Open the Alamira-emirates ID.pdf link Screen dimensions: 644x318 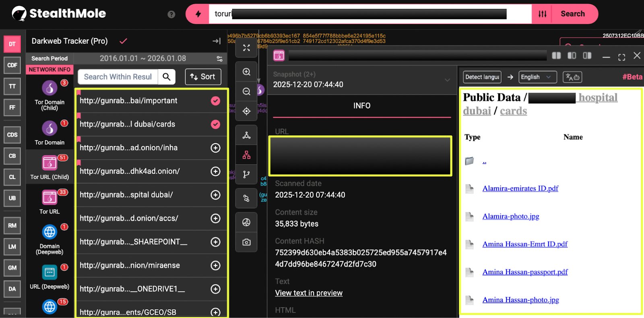click(520, 188)
